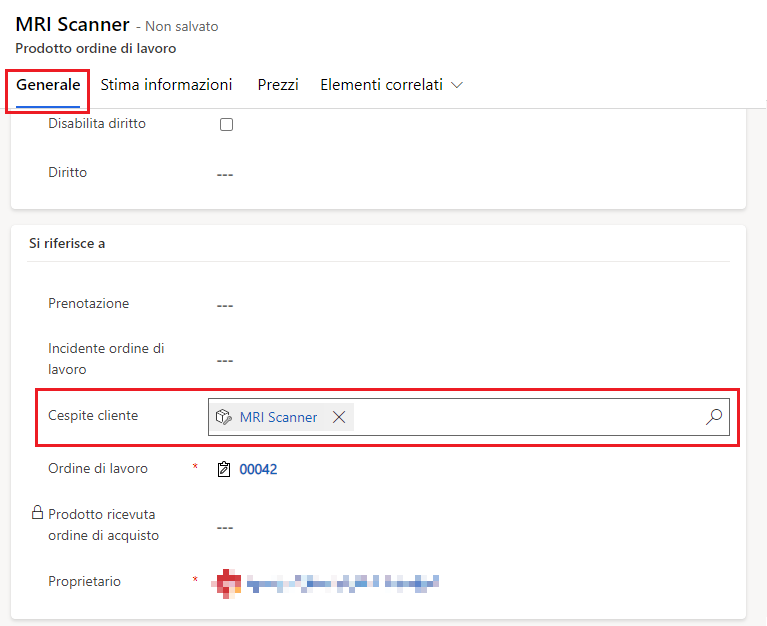The width and height of the screenshot is (767, 626).
Task: Click the Cespite cliente label
Action: point(93,416)
